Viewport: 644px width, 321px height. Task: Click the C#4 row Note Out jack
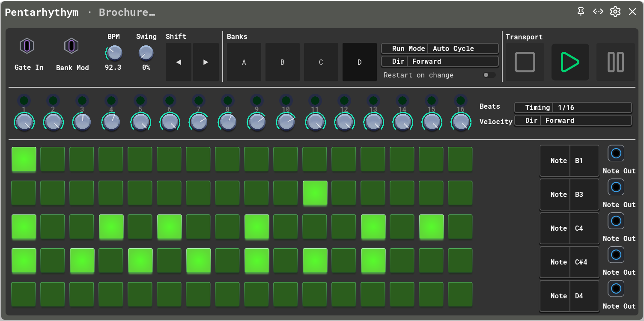point(616,255)
